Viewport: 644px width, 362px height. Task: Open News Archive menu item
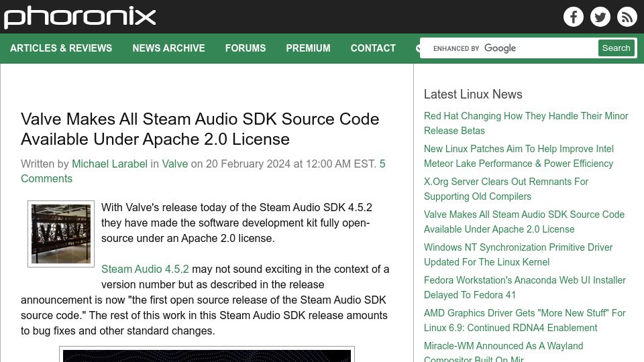coord(168,48)
